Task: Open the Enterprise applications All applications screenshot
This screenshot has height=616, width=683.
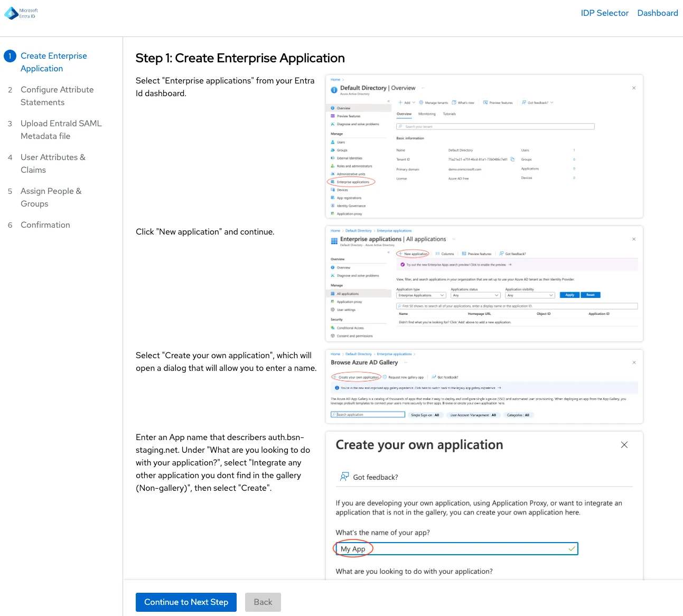Action: pos(484,284)
